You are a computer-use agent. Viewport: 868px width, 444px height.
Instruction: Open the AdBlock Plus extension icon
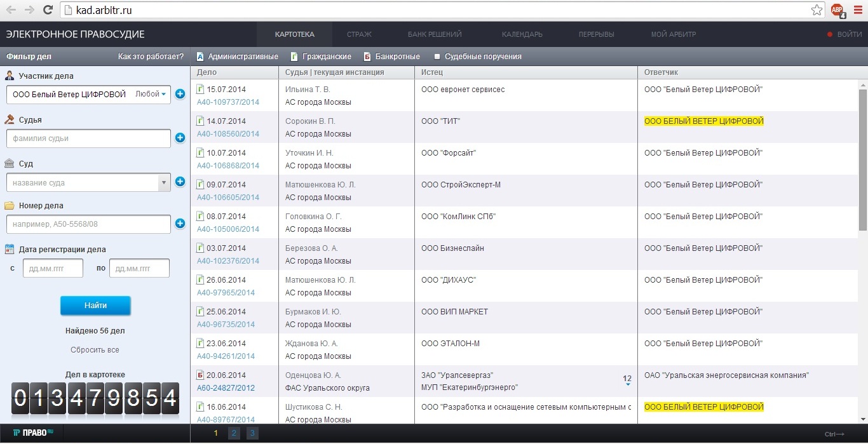(x=837, y=10)
